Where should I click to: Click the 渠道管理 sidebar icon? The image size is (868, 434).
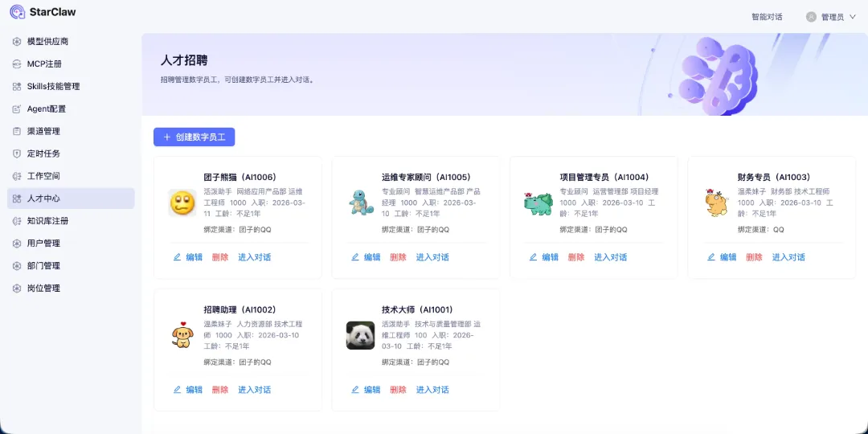(x=17, y=131)
